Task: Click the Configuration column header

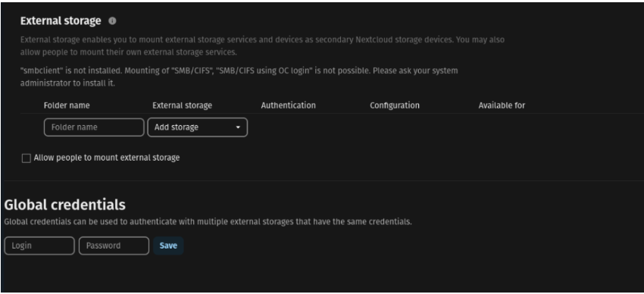Action: [x=395, y=105]
